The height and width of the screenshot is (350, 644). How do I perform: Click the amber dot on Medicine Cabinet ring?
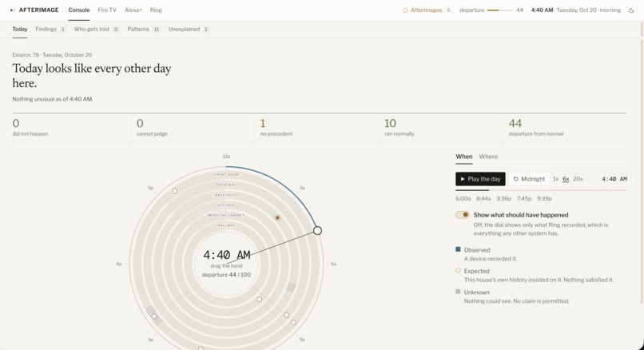(x=277, y=217)
